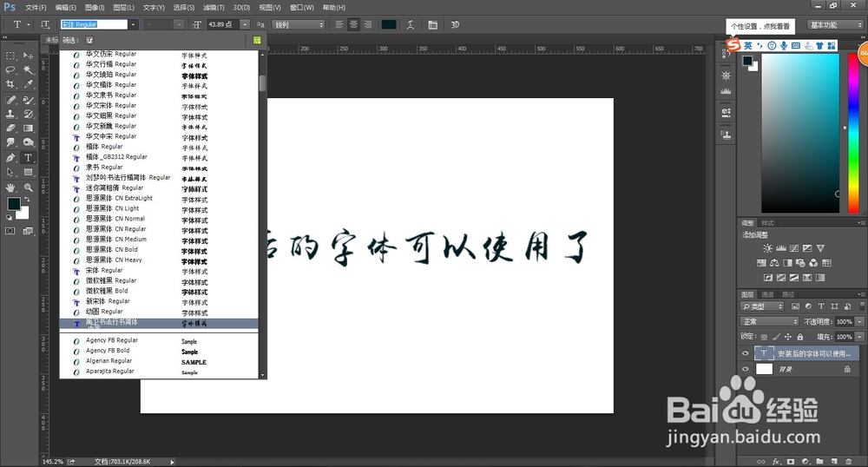The width and height of the screenshot is (868, 467).
Task: Select the History Brush tool
Action: point(29,114)
